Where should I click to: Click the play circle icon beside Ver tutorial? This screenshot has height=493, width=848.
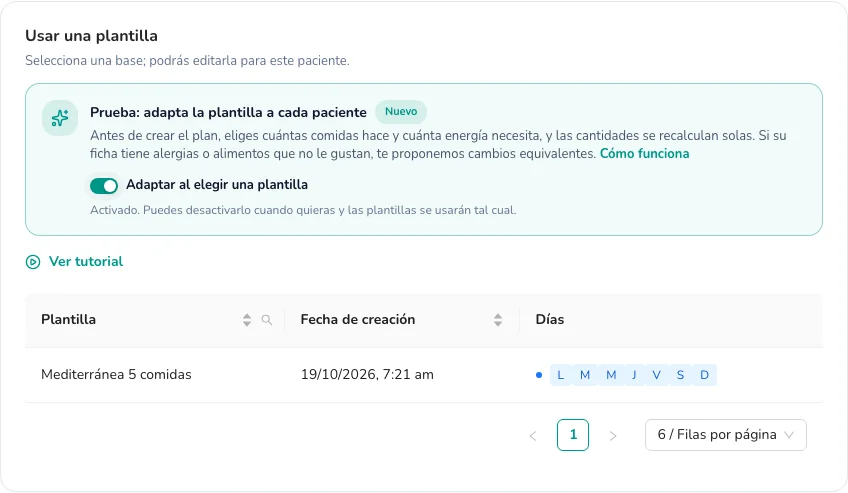[33, 262]
